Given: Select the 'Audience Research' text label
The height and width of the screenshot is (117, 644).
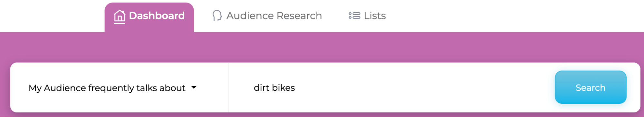Looking at the screenshot, I should click(274, 16).
